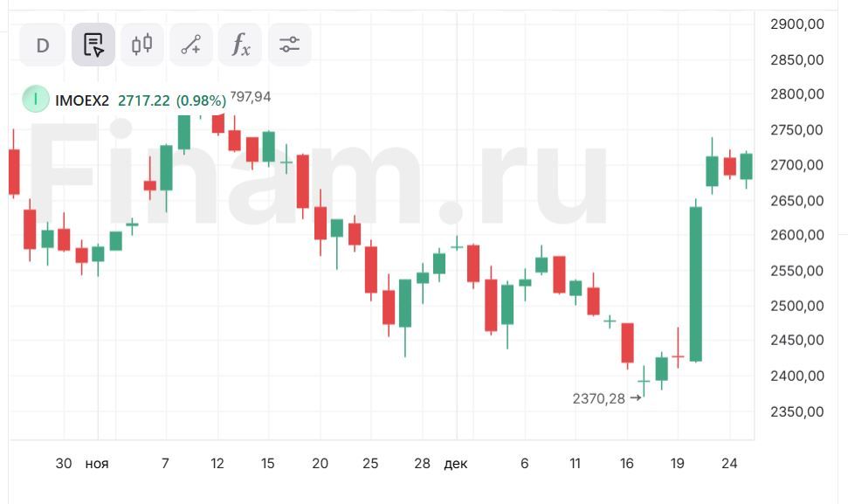Click the 797,94 high price label
This screenshot has width=848, height=504.
[x=251, y=97]
